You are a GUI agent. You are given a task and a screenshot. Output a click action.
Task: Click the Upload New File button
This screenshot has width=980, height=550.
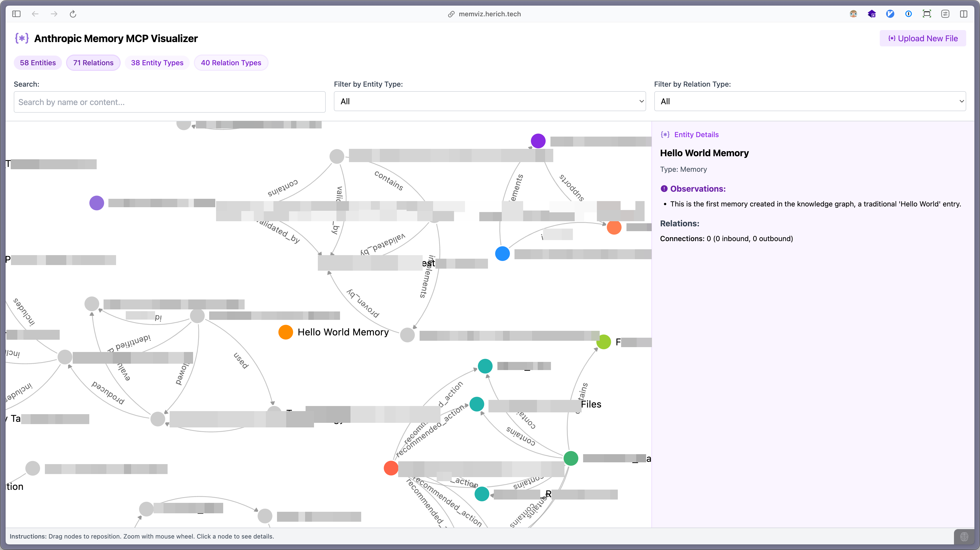pyautogui.click(x=923, y=38)
